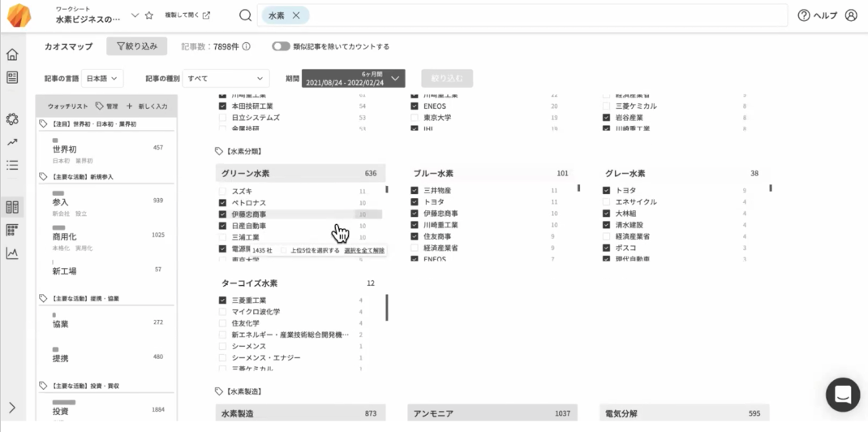Remove the 水素 search chip
The image size is (868, 432).
pyautogui.click(x=296, y=15)
